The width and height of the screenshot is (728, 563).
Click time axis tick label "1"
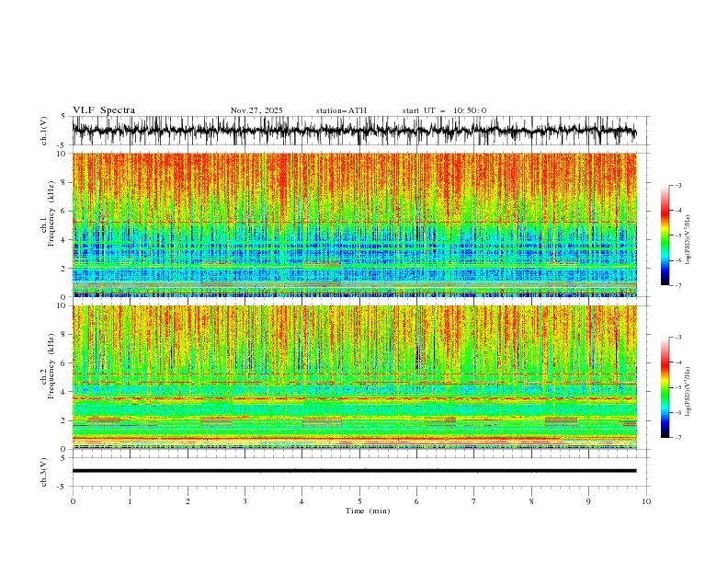tap(130, 501)
